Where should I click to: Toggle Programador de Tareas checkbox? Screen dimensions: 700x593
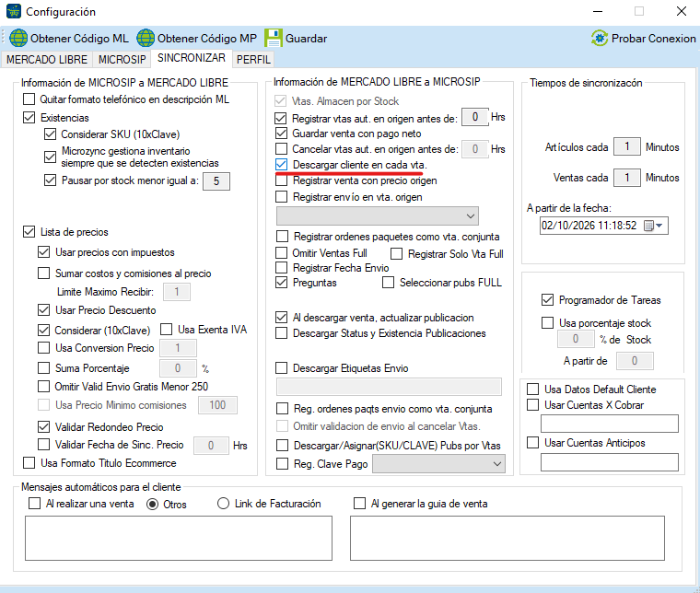pos(547,300)
